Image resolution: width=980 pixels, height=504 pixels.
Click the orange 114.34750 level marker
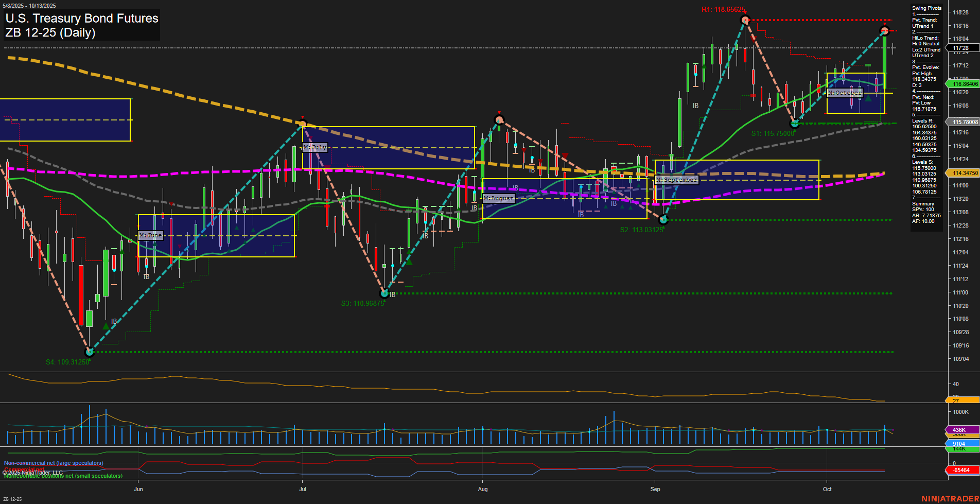coord(963,173)
